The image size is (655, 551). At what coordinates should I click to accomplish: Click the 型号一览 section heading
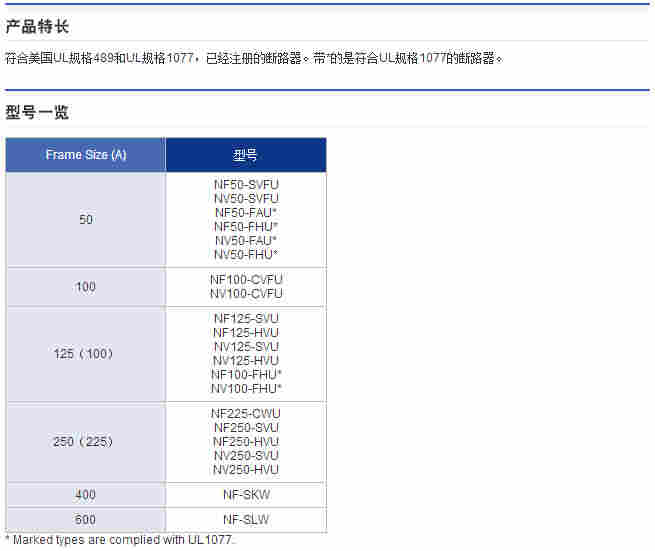pyautogui.click(x=37, y=112)
